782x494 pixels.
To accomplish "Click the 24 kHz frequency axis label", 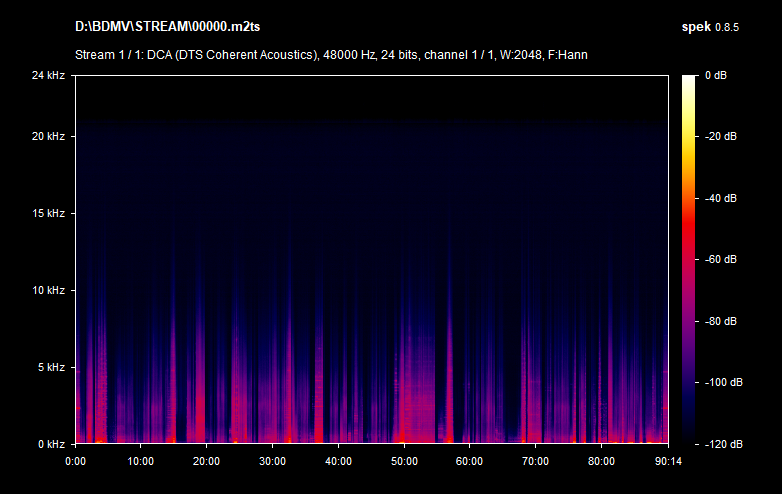I will [48, 75].
